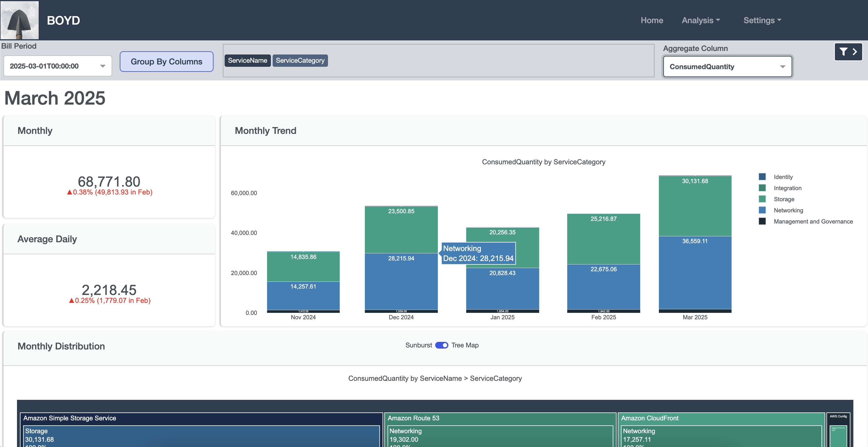Remove the ServiceCategory group-by tag
The width and height of the screenshot is (868, 447).
click(x=300, y=61)
